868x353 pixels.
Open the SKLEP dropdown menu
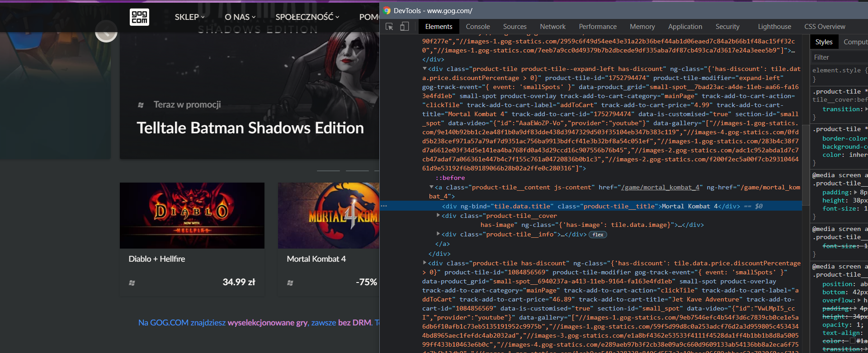[x=190, y=17]
